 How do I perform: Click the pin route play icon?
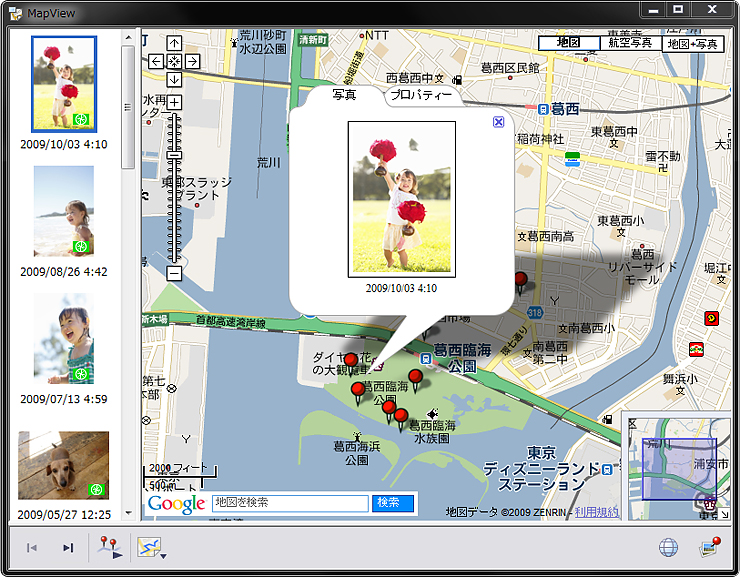tap(108, 548)
